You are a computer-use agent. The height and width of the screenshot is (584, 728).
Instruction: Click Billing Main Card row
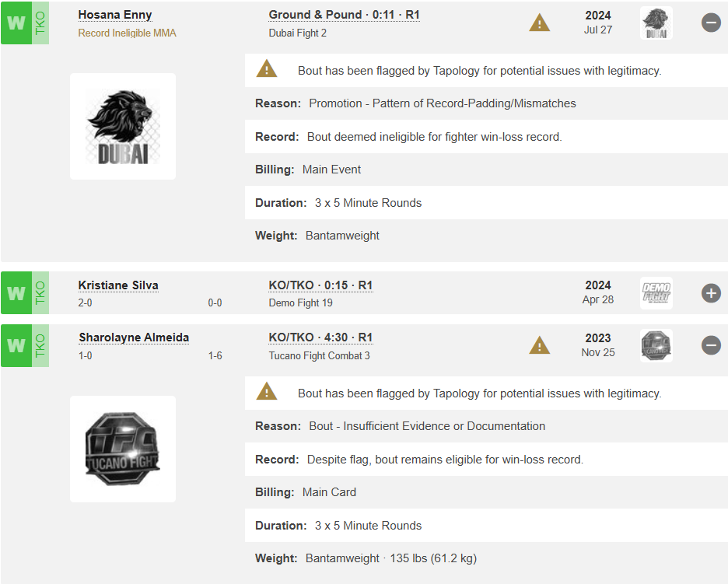pos(486,492)
